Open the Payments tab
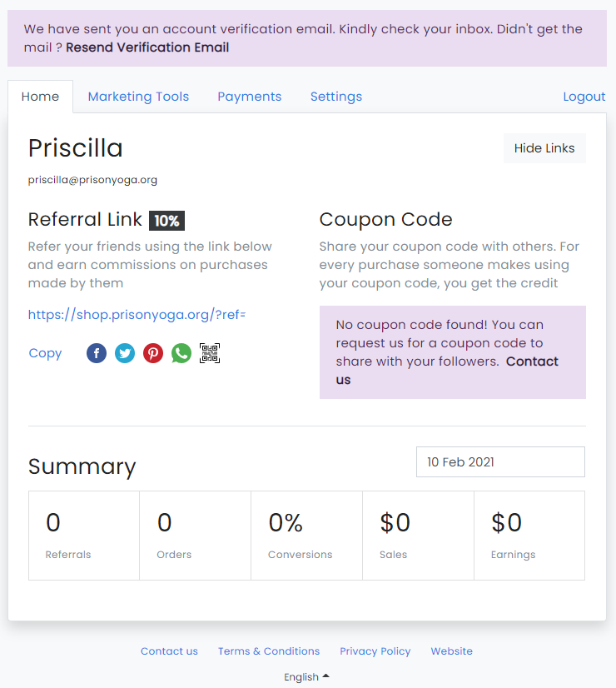Viewport: 616px width, 688px height. 250,97
